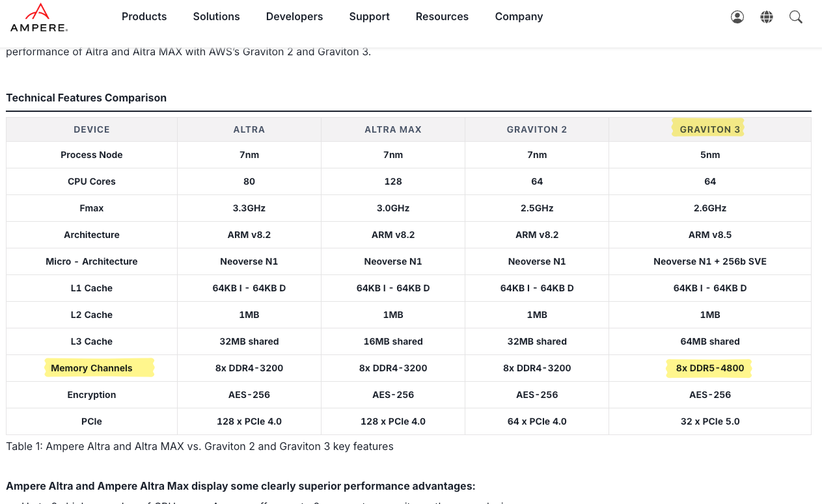Select the GRAVITON 2 column header
822x504 pixels.
click(537, 129)
